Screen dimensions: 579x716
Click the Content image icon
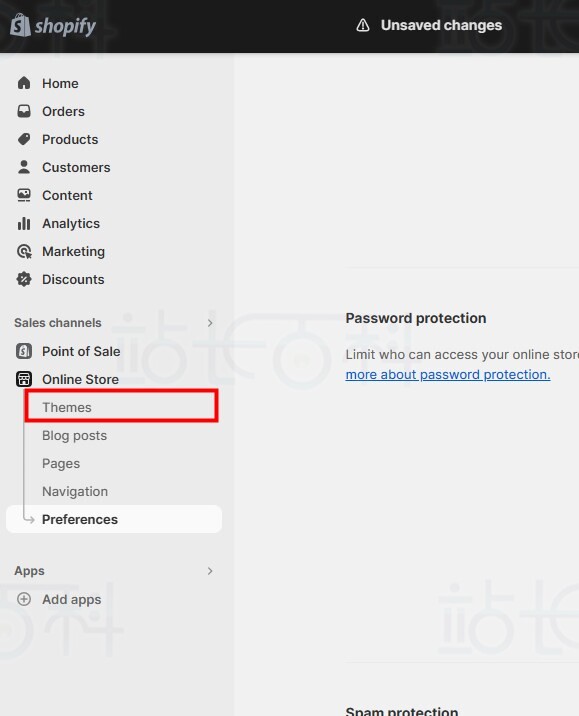(24, 195)
